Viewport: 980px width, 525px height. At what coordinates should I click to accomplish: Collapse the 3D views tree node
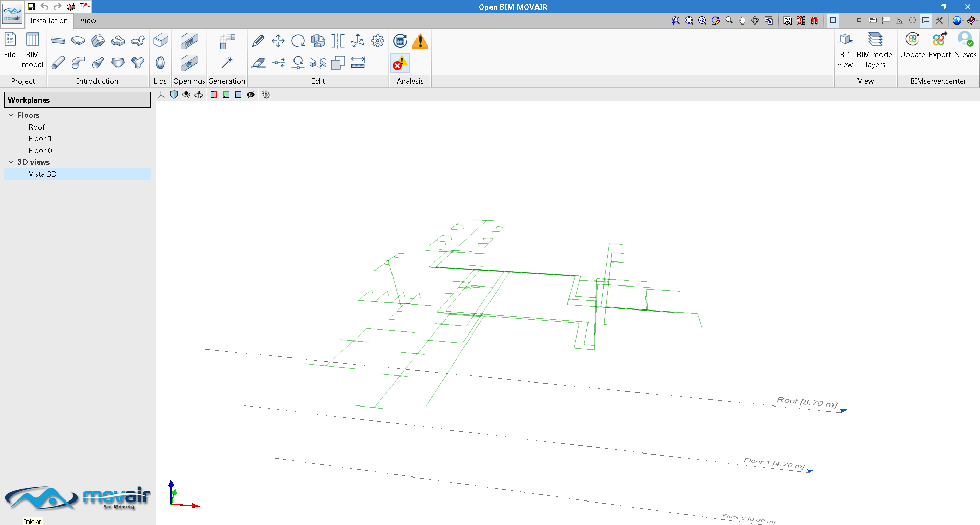11,162
